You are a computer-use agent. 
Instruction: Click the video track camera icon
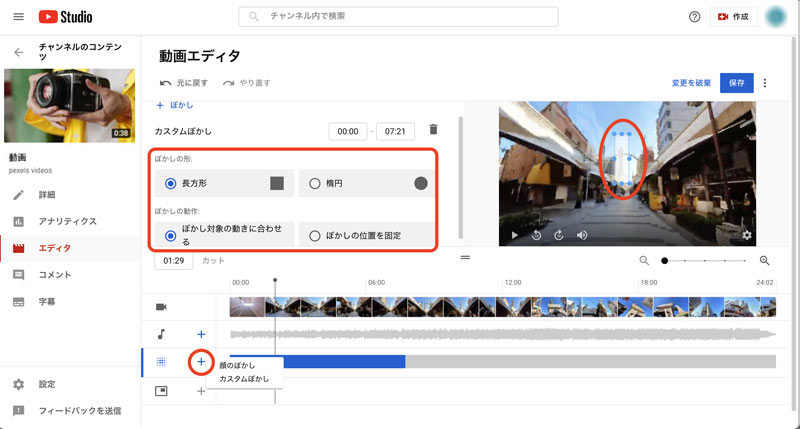[161, 307]
